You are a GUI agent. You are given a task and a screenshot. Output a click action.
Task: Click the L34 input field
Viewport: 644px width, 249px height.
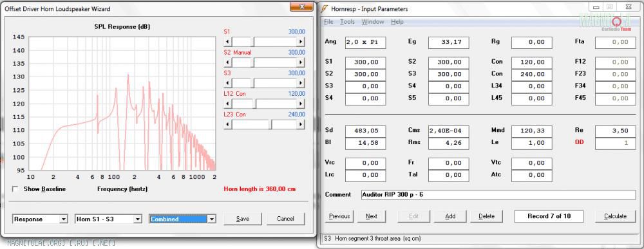coord(532,87)
